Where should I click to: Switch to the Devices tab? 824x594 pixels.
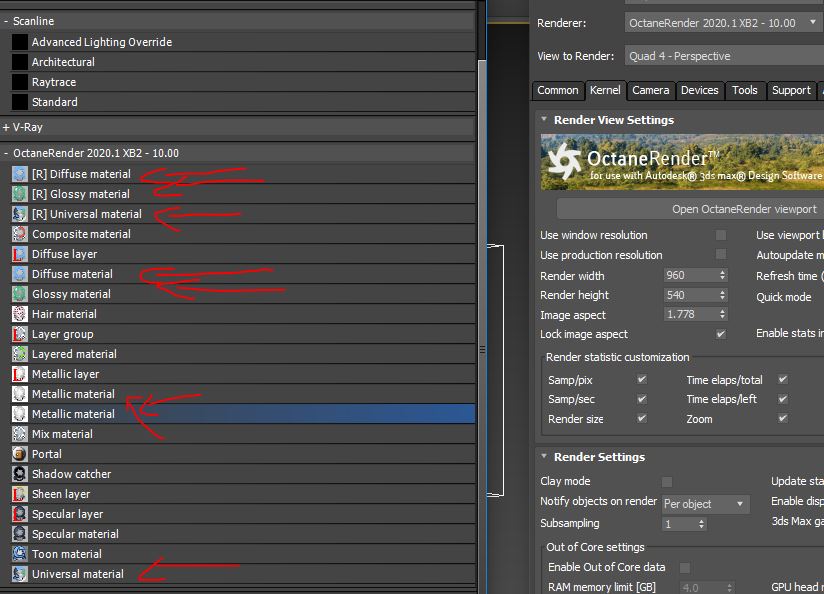point(699,90)
